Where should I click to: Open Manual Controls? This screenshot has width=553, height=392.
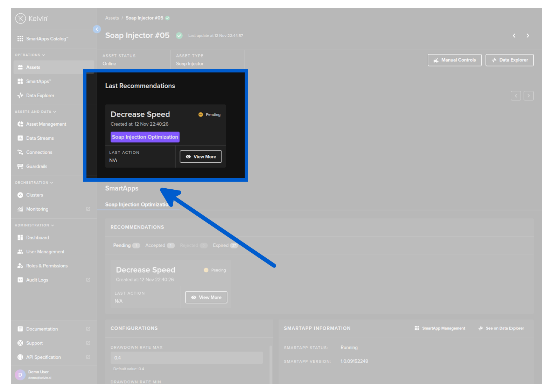pos(454,60)
